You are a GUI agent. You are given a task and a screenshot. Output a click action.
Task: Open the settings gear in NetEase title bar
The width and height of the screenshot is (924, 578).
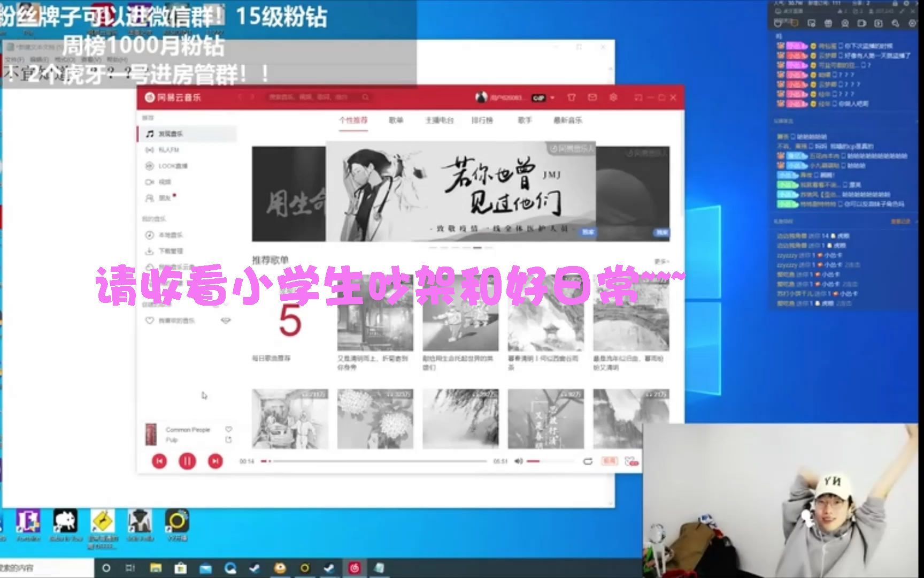[613, 97]
